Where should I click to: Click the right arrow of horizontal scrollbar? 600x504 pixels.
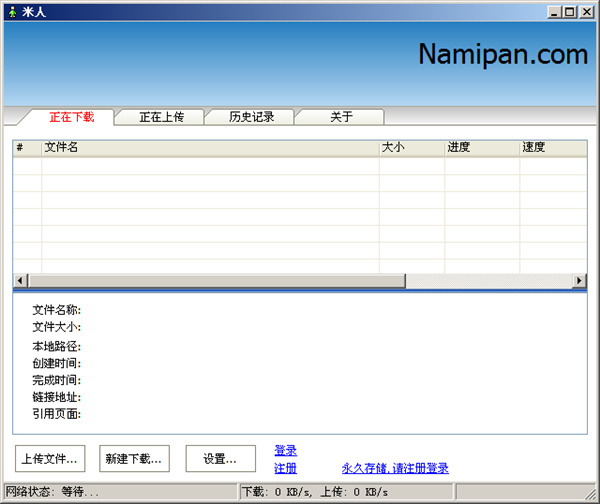click(x=579, y=281)
